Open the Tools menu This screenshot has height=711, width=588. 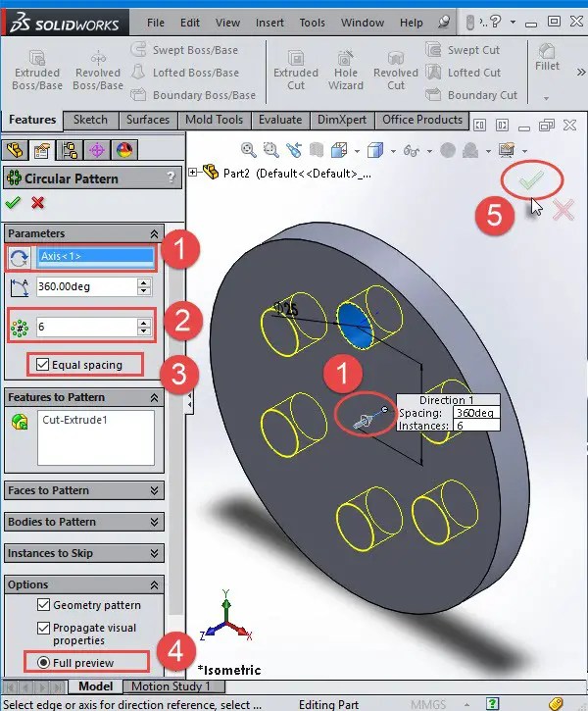[312, 23]
